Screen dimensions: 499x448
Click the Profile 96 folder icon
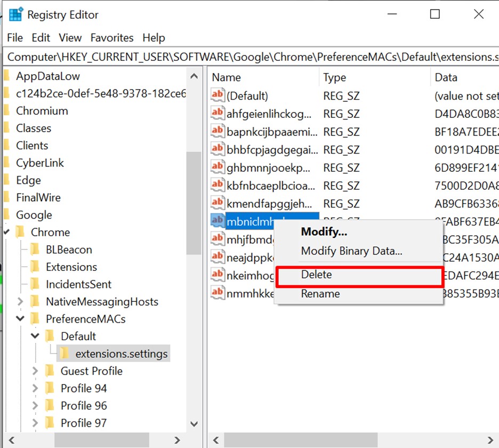tap(51, 405)
